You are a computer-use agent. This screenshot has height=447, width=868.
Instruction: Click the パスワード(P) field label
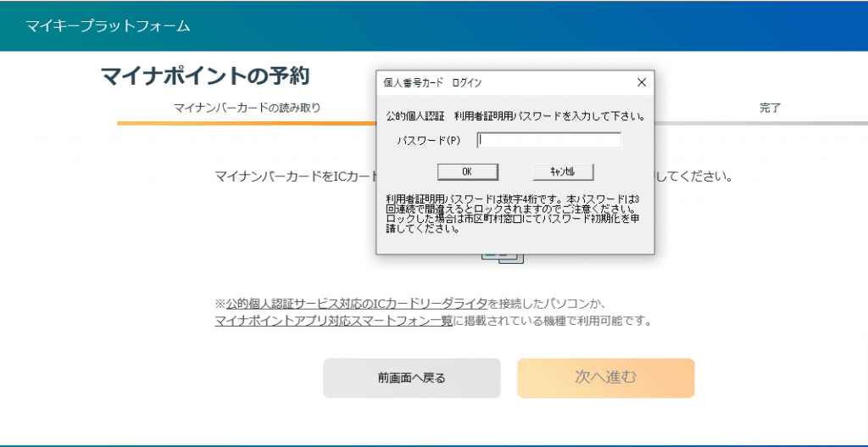tap(429, 141)
